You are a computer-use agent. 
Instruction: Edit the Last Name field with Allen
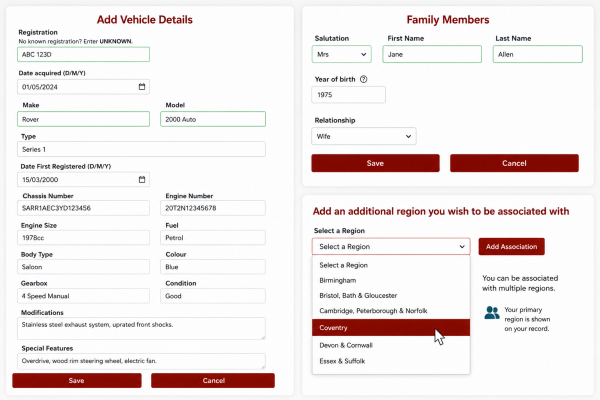tap(538, 54)
